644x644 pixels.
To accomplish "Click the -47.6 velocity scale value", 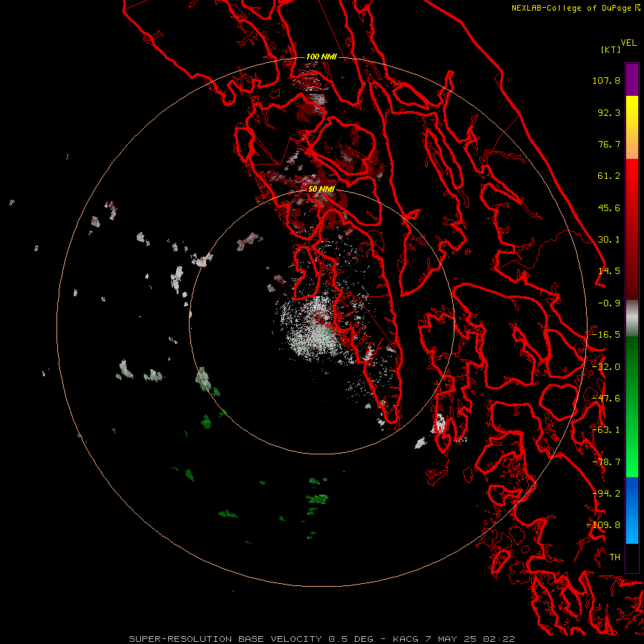I will [x=606, y=399].
